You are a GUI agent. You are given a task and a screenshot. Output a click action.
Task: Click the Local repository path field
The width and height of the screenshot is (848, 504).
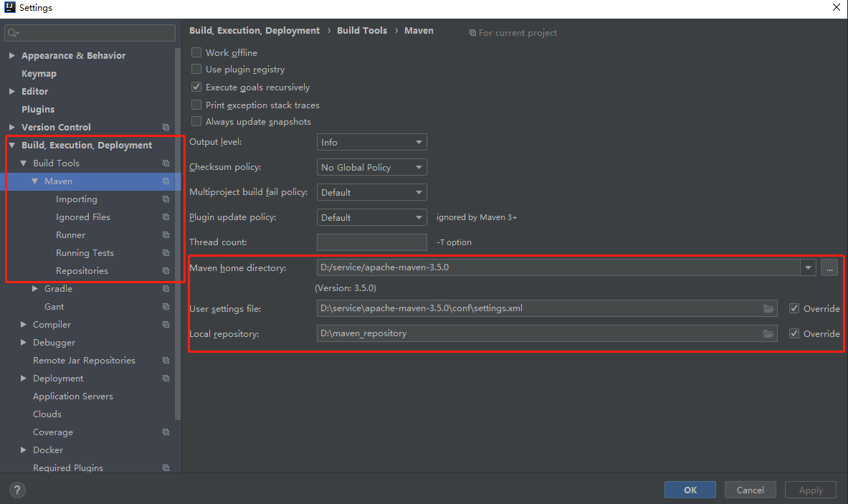[547, 333]
